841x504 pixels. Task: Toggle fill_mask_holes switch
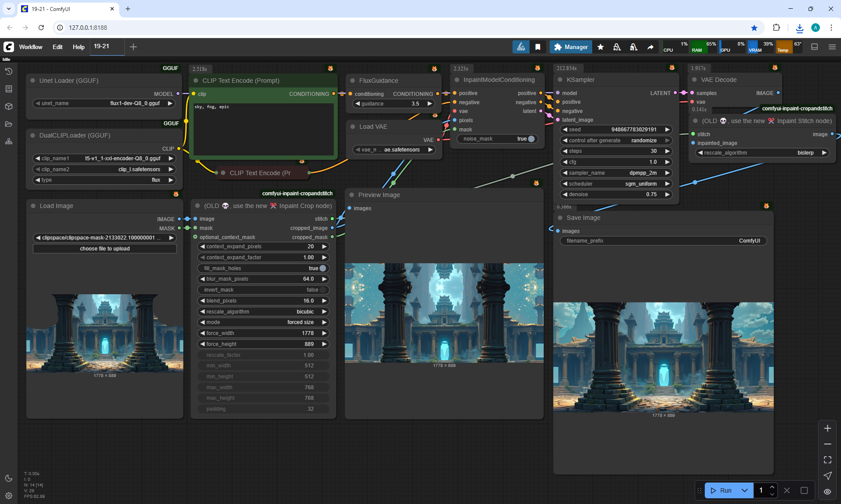323,268
